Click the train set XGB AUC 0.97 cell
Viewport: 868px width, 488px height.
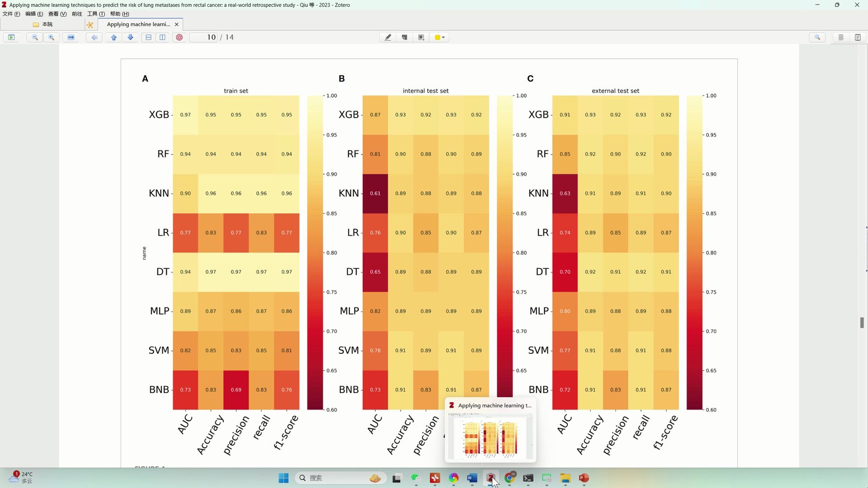(x=185, y=115)
